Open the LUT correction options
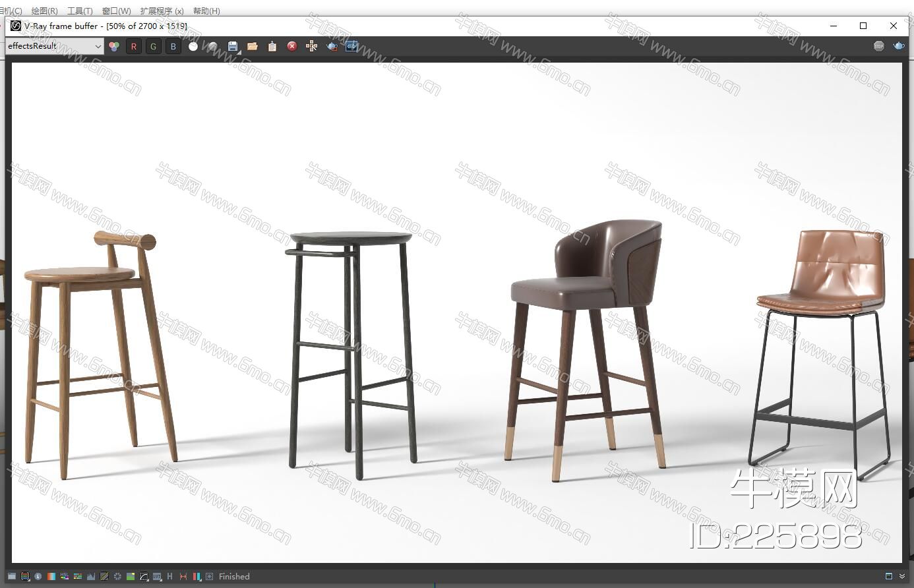914x588 pixels. [x=157, y=576]
